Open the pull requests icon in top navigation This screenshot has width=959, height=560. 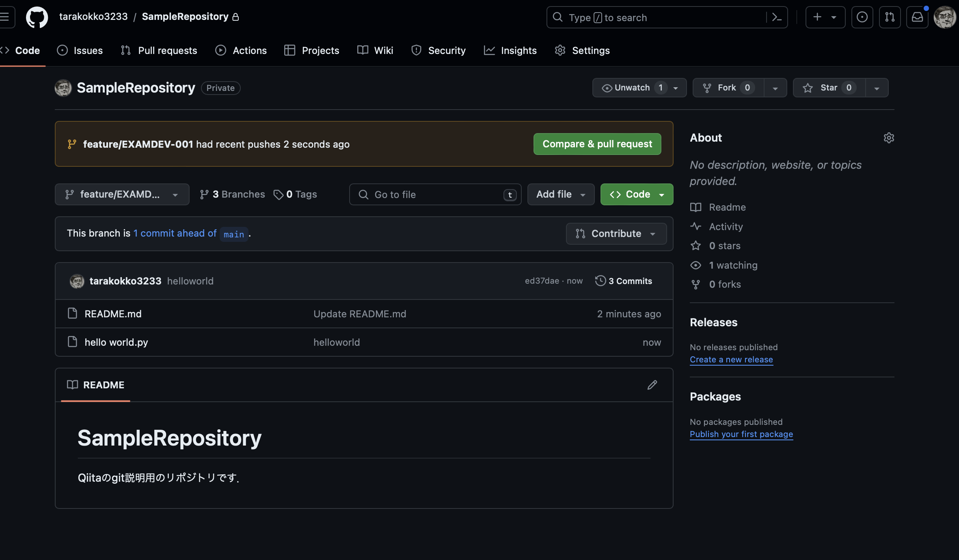click(890, 17)
